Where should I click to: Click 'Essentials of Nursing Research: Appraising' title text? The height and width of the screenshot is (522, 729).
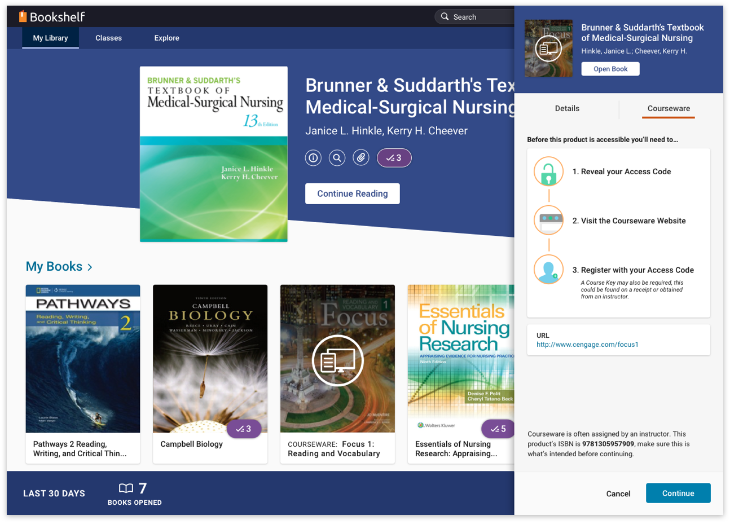click(x=456, y=449)
